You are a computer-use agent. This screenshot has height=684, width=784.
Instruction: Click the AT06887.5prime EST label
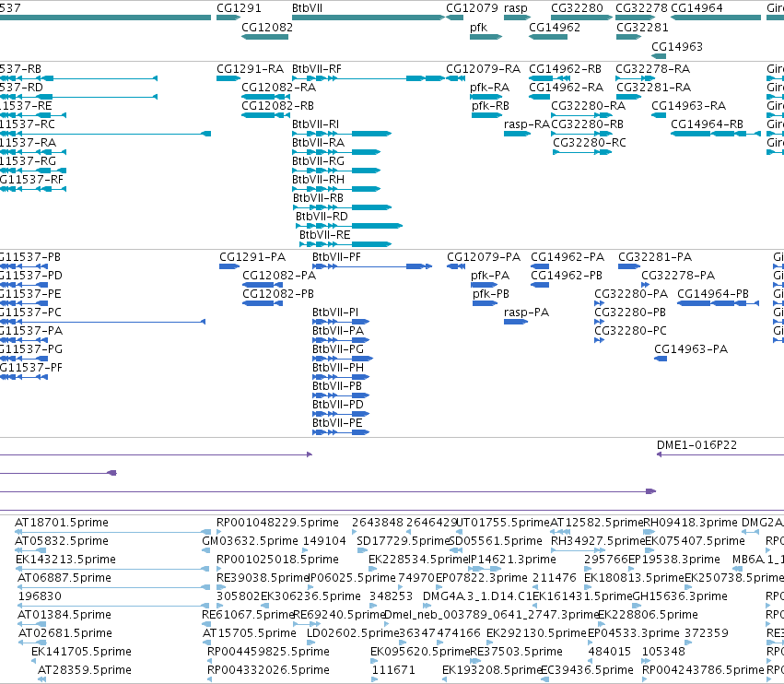(x=64, y=578)
